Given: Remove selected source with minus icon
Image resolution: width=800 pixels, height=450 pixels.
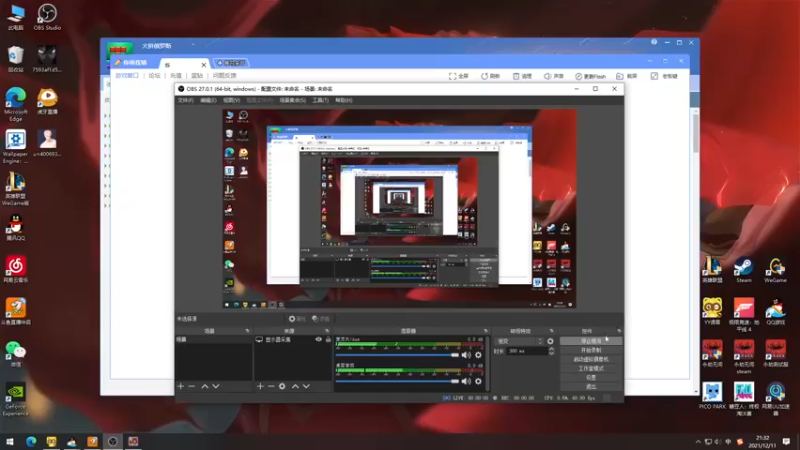Looking at the screenshot, I should point(271,386).
